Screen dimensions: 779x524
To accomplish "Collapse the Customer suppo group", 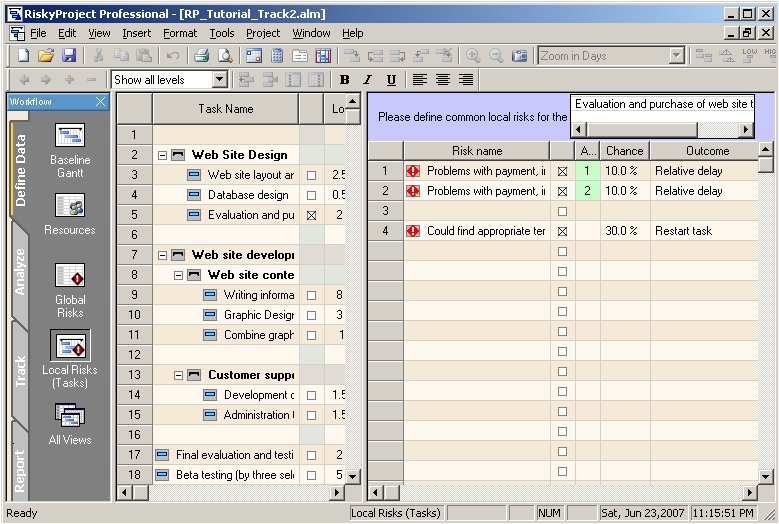I will tap(178, 375).
